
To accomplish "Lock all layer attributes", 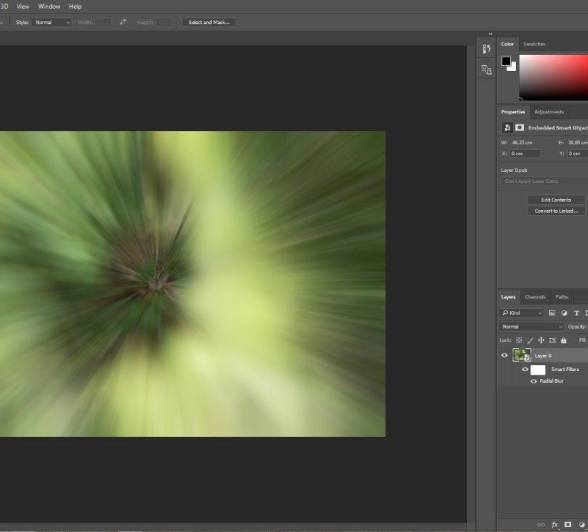I will pos(563,340).
